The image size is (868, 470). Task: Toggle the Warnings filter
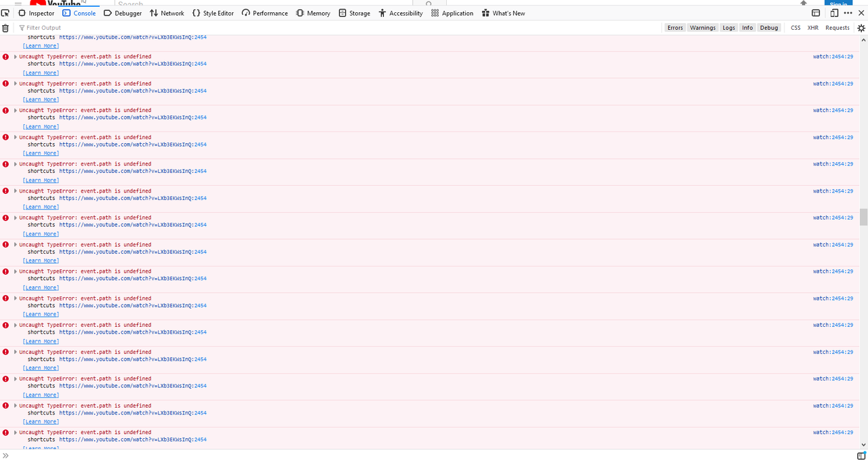703,28
